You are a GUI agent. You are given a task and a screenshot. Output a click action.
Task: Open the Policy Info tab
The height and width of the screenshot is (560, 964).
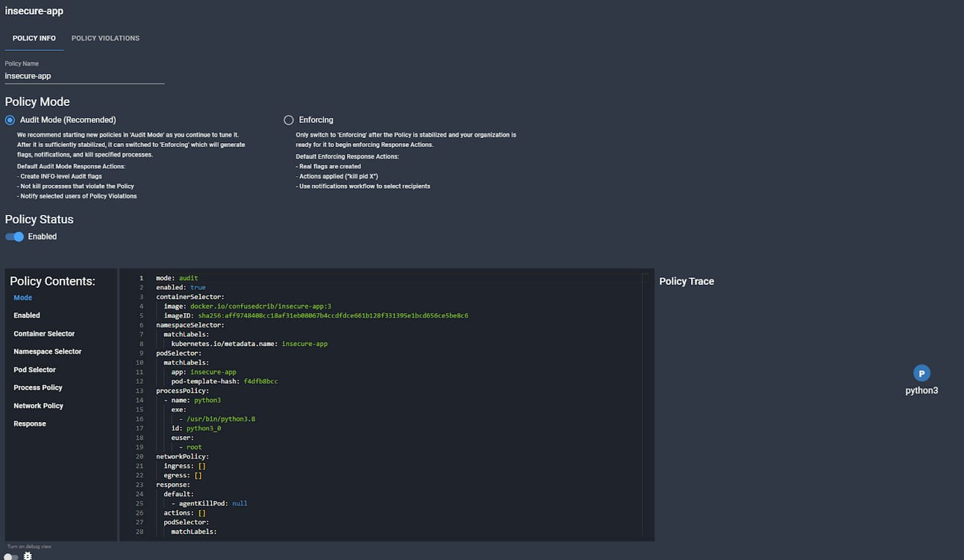pyautogui.click(x=34, y=38)
